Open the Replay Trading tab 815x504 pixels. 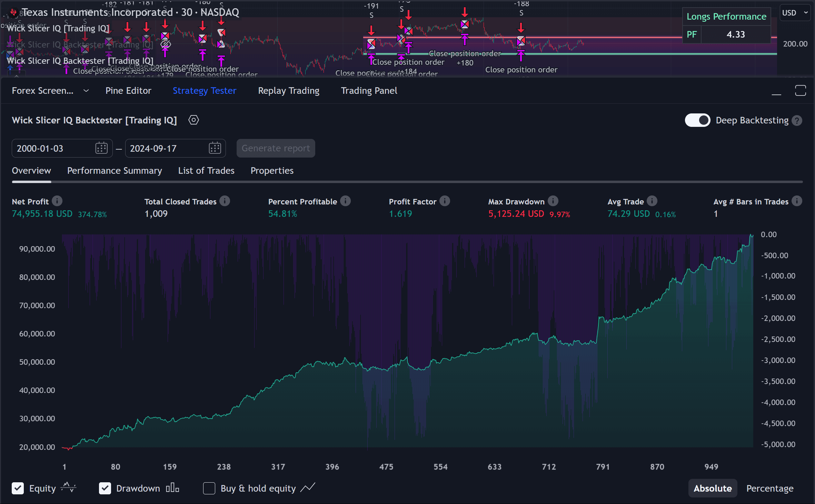289,91
